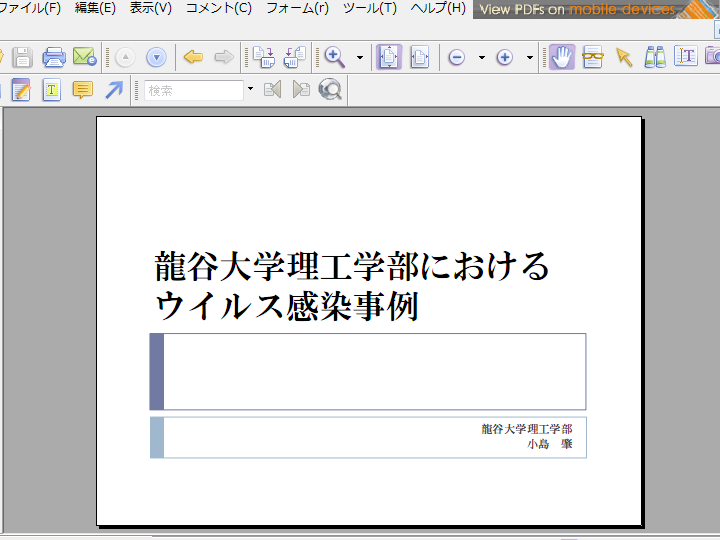The image size is (720, 540).
Task: Go to next page down arrow
Action: pyautogui.click(x=156, y=57)
